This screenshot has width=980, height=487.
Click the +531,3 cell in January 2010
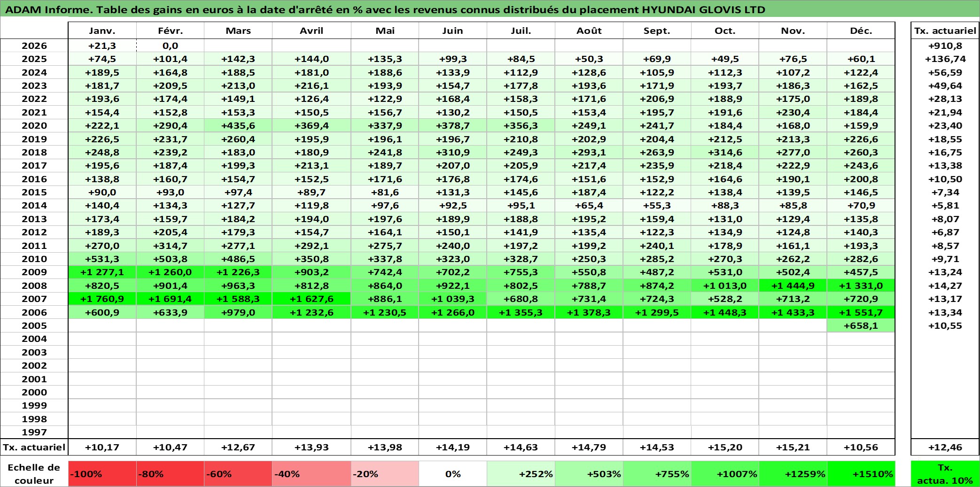(102, 259)
